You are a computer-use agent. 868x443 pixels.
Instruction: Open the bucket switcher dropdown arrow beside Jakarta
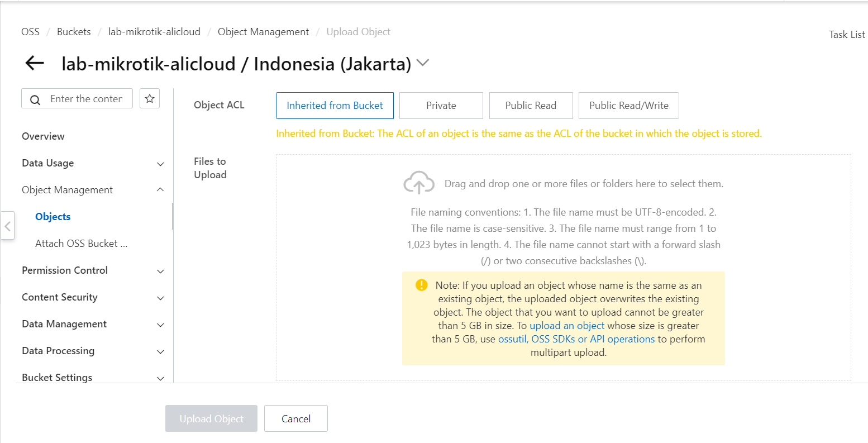click(x=423, y=63)
